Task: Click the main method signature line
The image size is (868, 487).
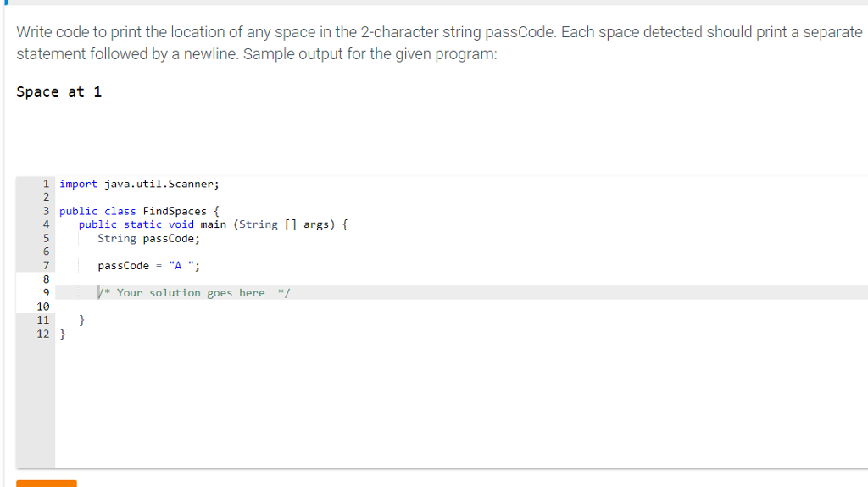Action: (x=213, y=224)
